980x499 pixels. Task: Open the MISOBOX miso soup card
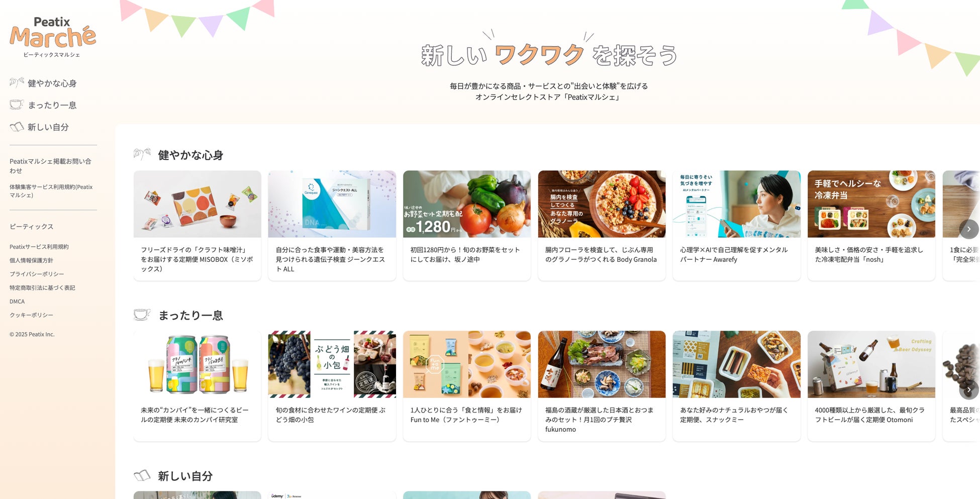[x=197, y=225]
